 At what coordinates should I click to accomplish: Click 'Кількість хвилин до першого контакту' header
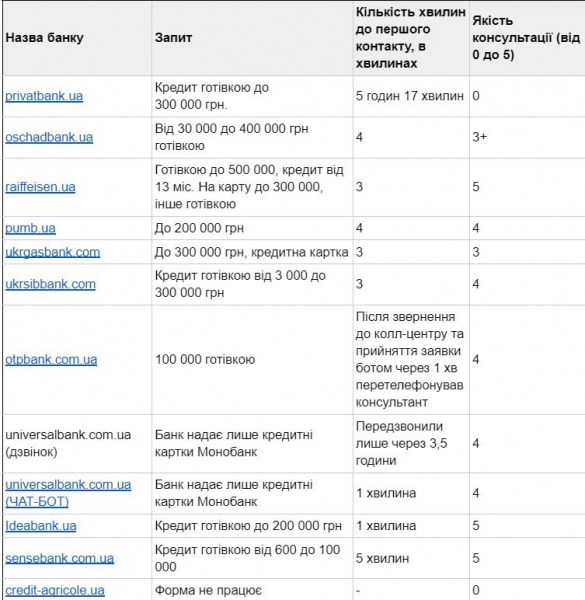[411, 38]
